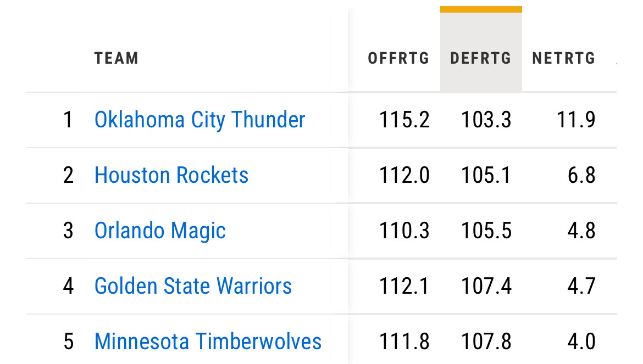Image resolution: width=643 pixels, height=364 pixels.
Task: Go to the Golden State Warriors page
Action: tap(193, 286)
